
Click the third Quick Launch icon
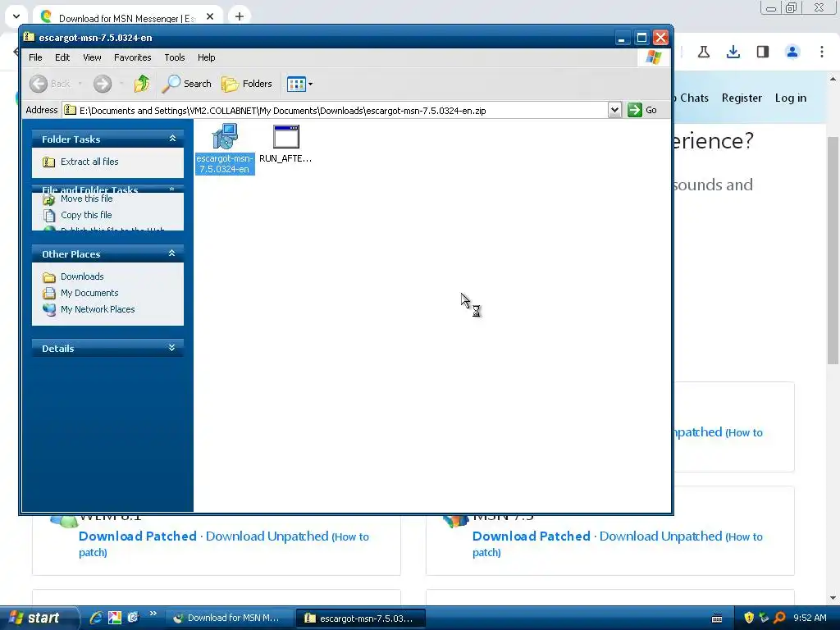pos(133,618)
